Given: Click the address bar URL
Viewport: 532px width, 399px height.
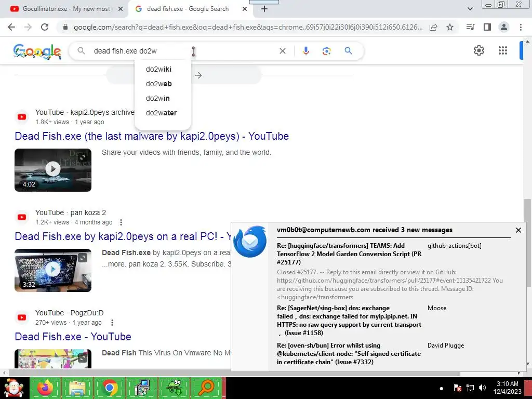Looking at the screenshot, I should 248,27.
